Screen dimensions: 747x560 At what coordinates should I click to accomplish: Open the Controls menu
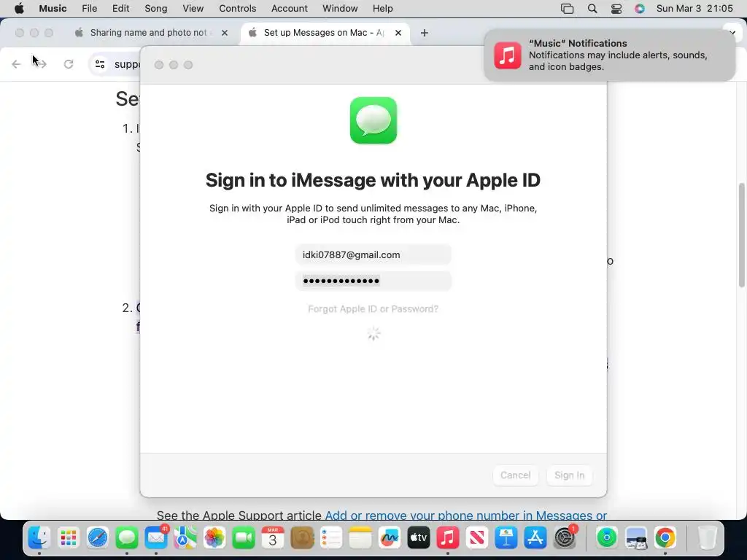point(237,9)
